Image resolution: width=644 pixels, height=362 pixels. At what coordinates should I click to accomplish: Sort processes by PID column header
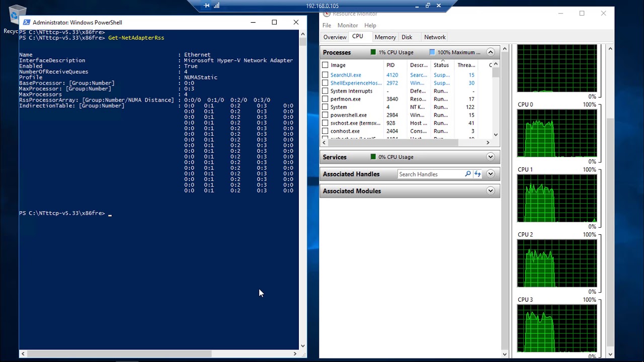pyautogui.click(x=390, y=65)
